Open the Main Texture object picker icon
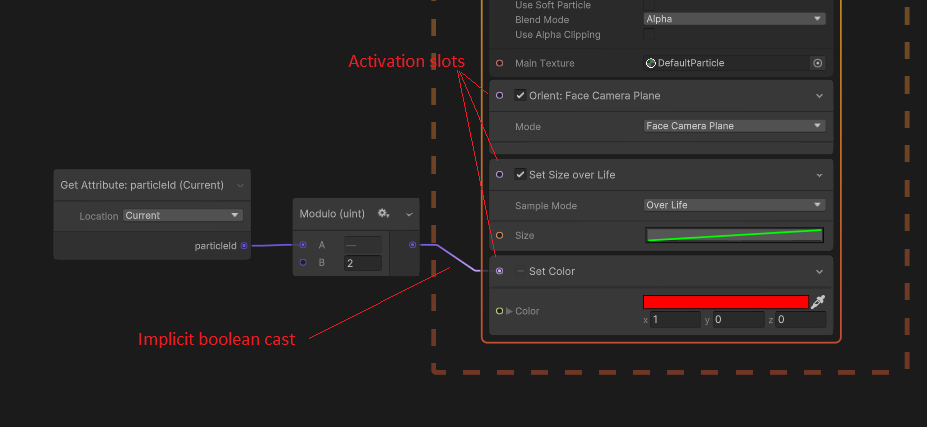The height and width of the screenshot is (427, 927). [x=818, y=63]
